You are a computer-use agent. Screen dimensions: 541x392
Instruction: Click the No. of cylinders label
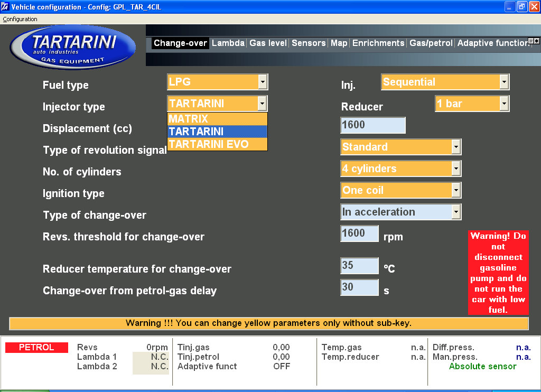(x=82, y=172)
